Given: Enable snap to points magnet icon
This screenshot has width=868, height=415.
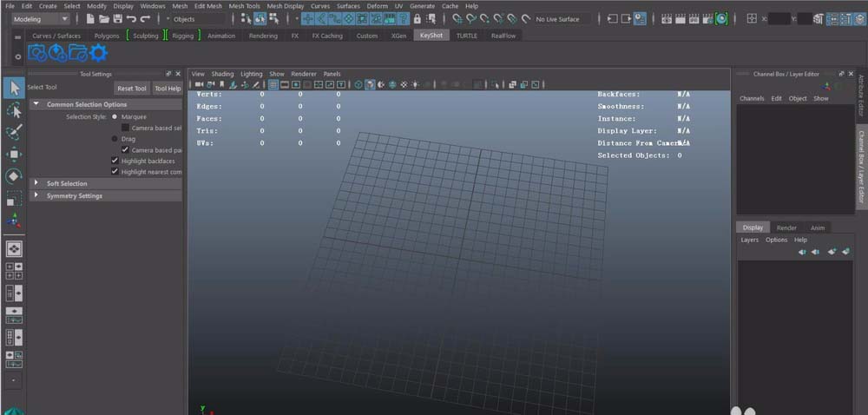Looking at the screenshot, I should pyautogui.click(x=485, y=19).
